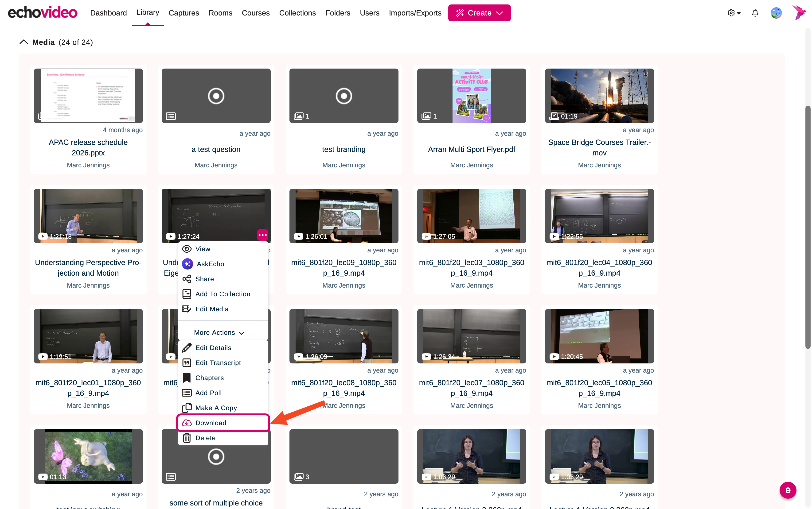Viewport: 812px width, 509px height.
Task: Click the user avatar in header
Action: pyautogui.click(x=776, y=13)
